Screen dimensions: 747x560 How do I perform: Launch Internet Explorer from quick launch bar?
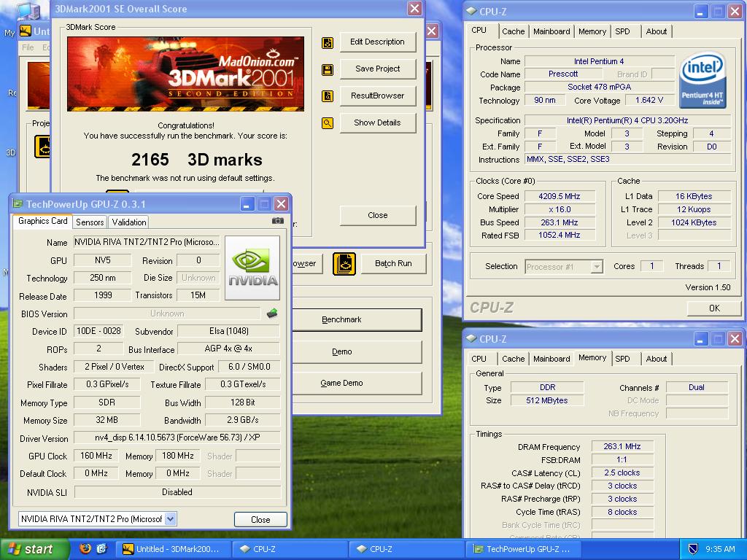pos(101,548)
